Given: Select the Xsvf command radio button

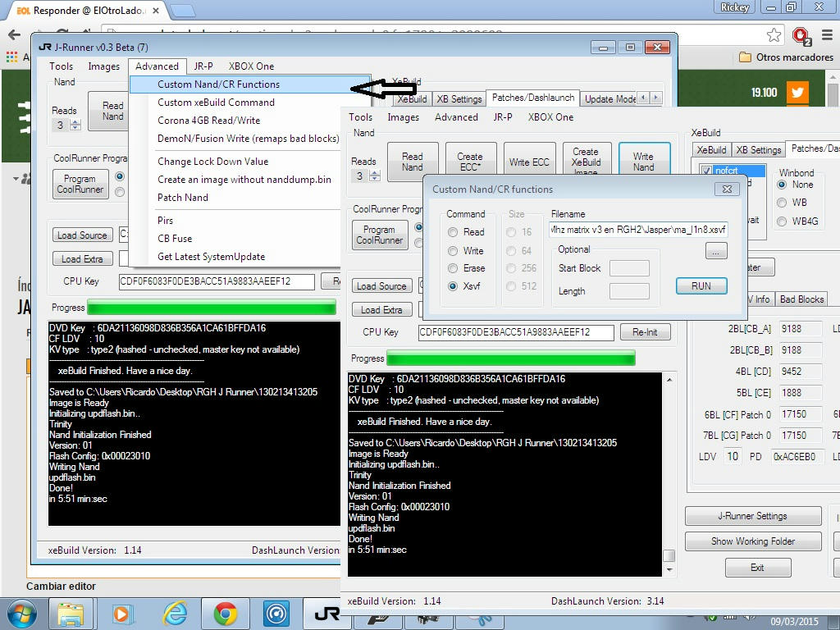Looking at the screenshot, I should pyautogui.click(x=453, y=286).
